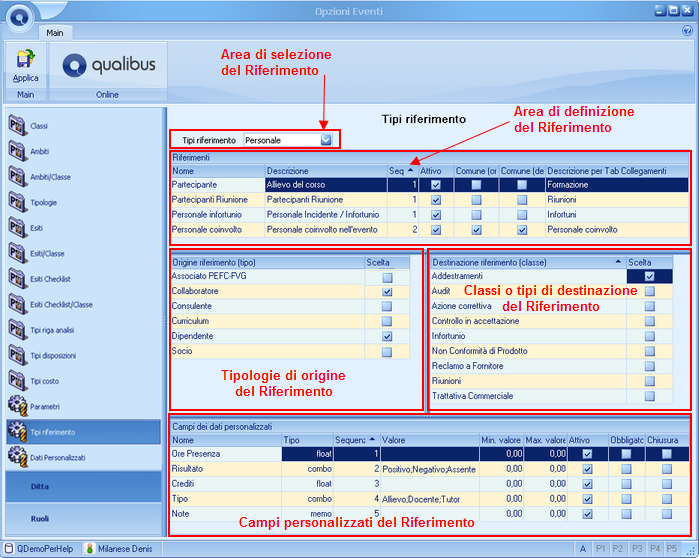Select the Esiti Checklist/Classe sidebar icon
699x558 pixels.
pos(17,304)
